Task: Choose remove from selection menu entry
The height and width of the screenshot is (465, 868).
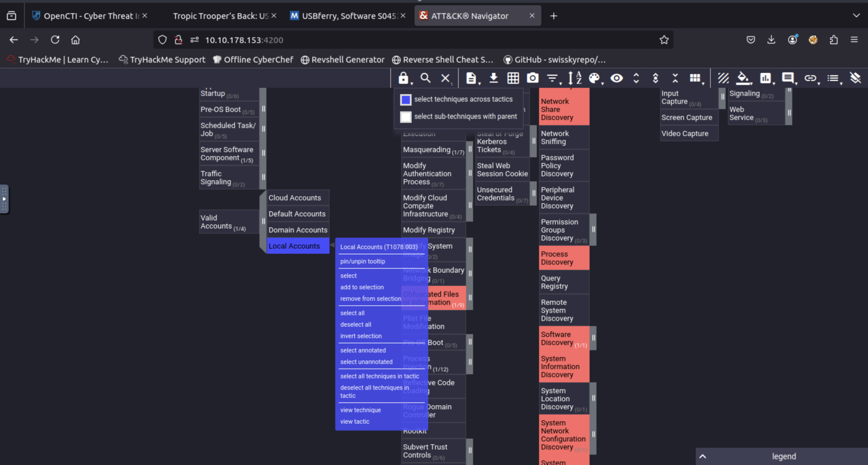Action: [x=371, y=299]
